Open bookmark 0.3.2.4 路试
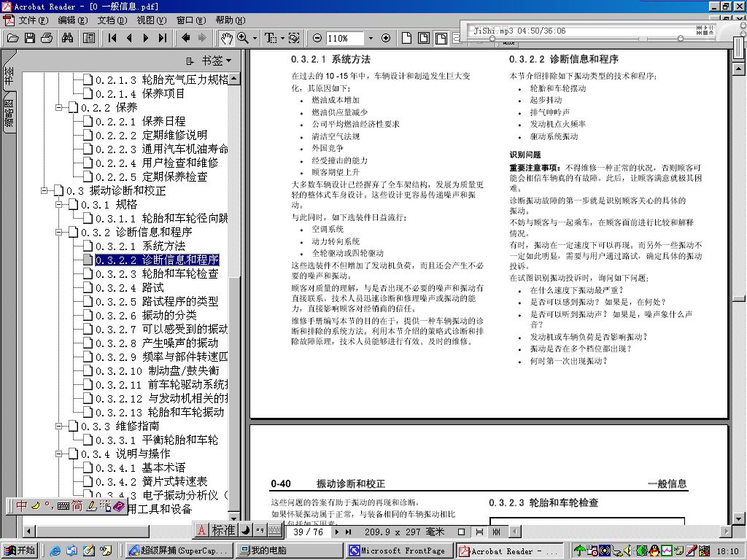The image size is (747, 560). pyautogui.click(x=130, y=287)
